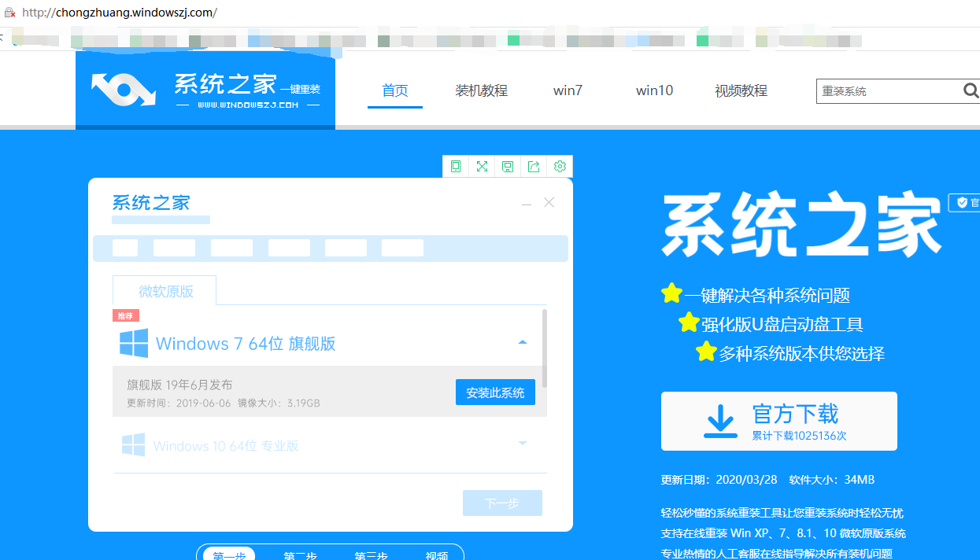Switch to the 装机教程 menu item
The width and height of the screenshot is (980, 560).
[x=481, y=90]
